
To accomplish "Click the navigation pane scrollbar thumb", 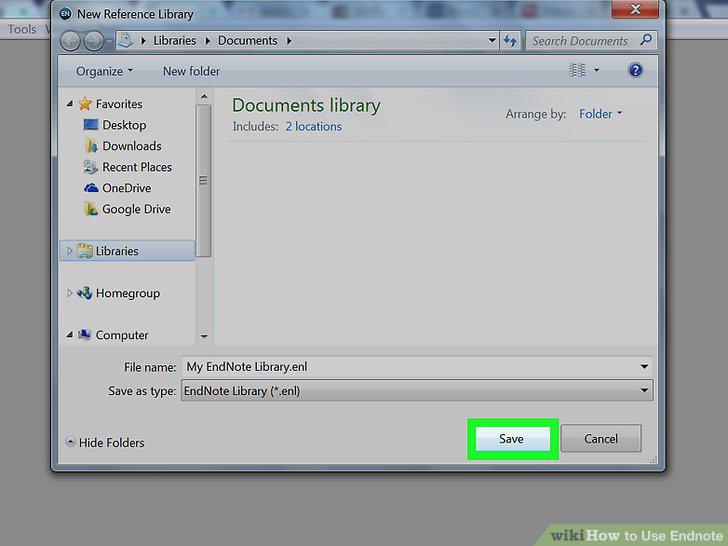I will coord(203,181).
